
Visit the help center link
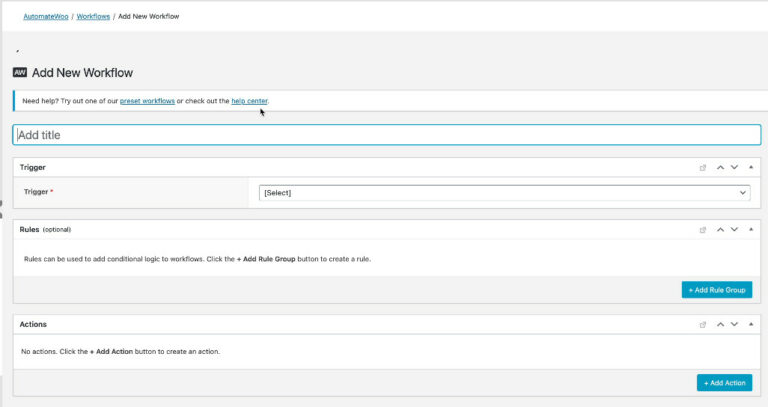249,101
